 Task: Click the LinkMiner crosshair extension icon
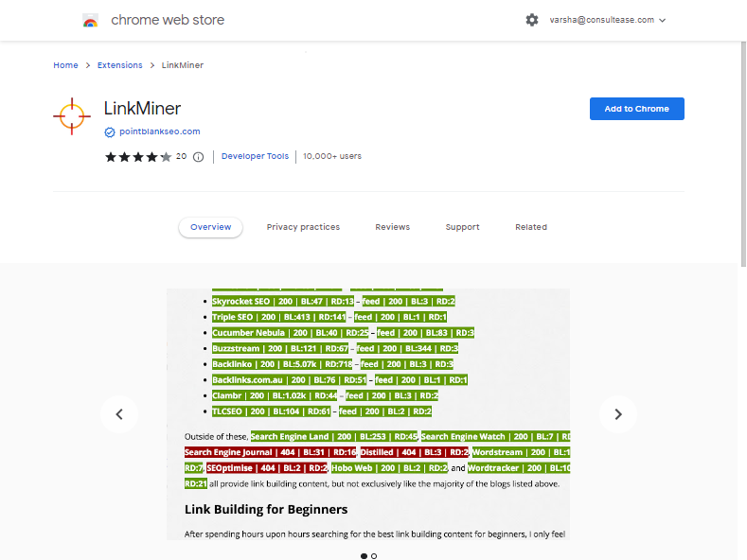pos(71,116)
